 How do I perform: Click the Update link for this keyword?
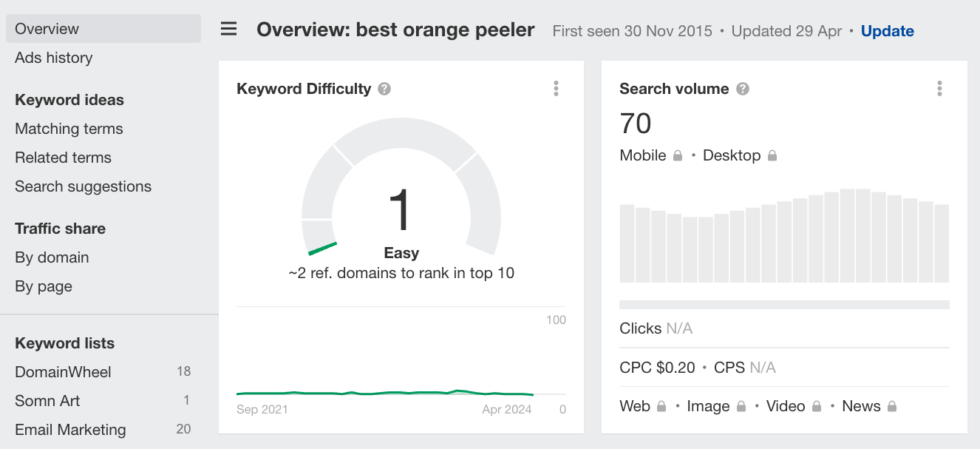(887, 31)
